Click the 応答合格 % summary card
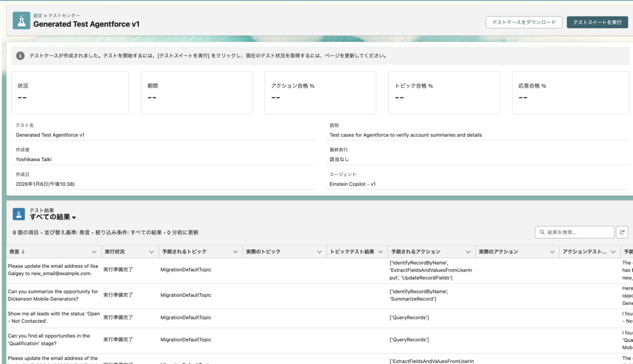 coord(571,93)
